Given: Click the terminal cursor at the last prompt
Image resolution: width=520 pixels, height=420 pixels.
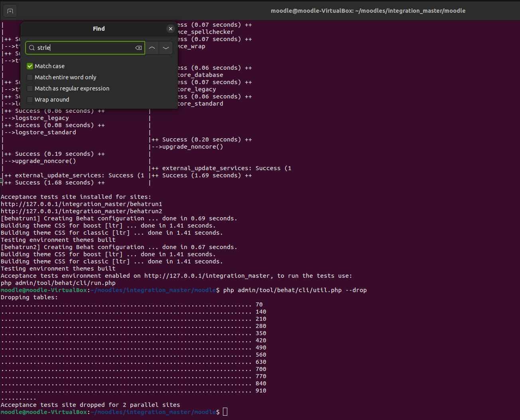Looking at the screenshot, I should pos(225,412).
